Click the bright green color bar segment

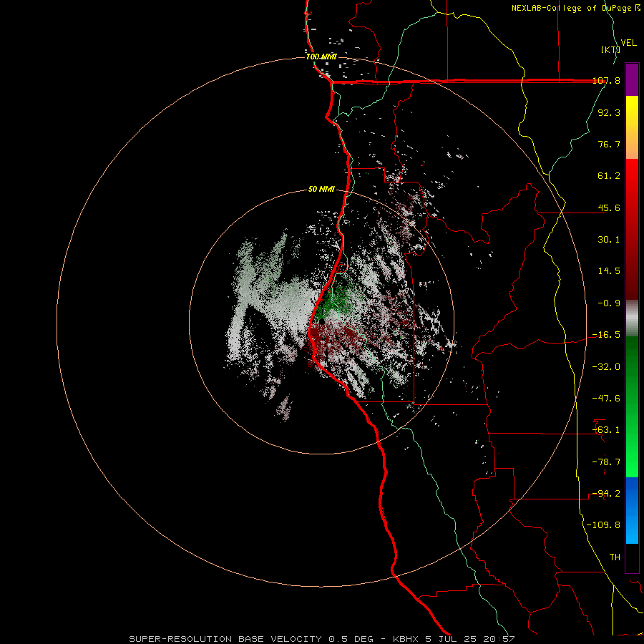tap(632, 459)
